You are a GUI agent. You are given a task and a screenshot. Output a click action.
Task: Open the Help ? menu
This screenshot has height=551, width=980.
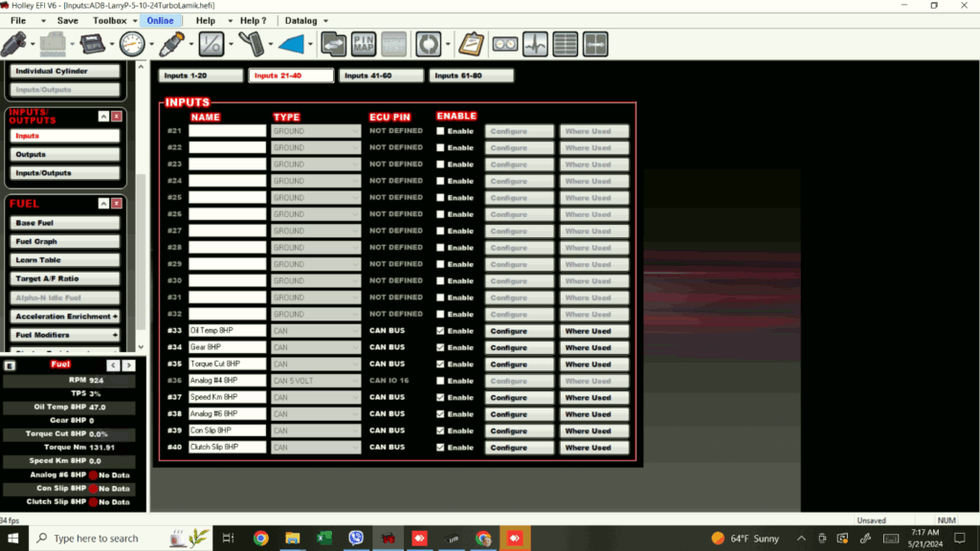(253, 21)
